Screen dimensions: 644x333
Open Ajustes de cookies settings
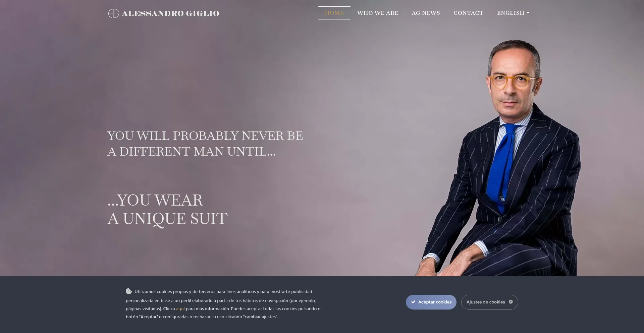[x=489, y=302]
